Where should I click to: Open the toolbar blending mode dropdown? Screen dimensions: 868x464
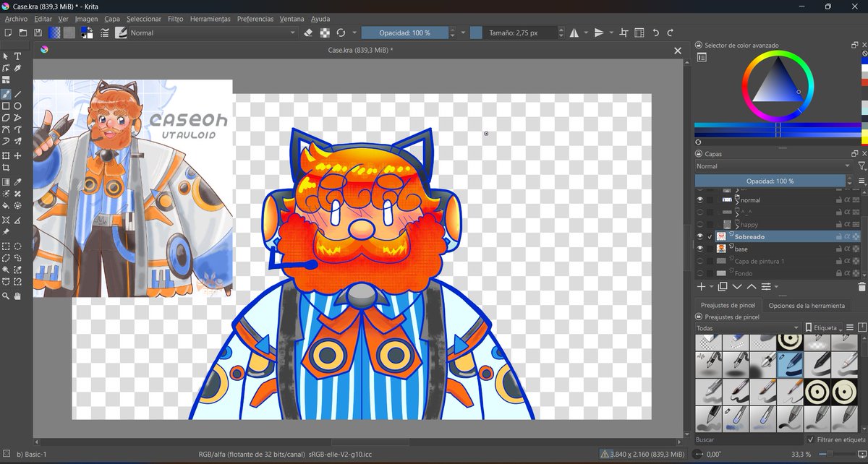point(213,33)
